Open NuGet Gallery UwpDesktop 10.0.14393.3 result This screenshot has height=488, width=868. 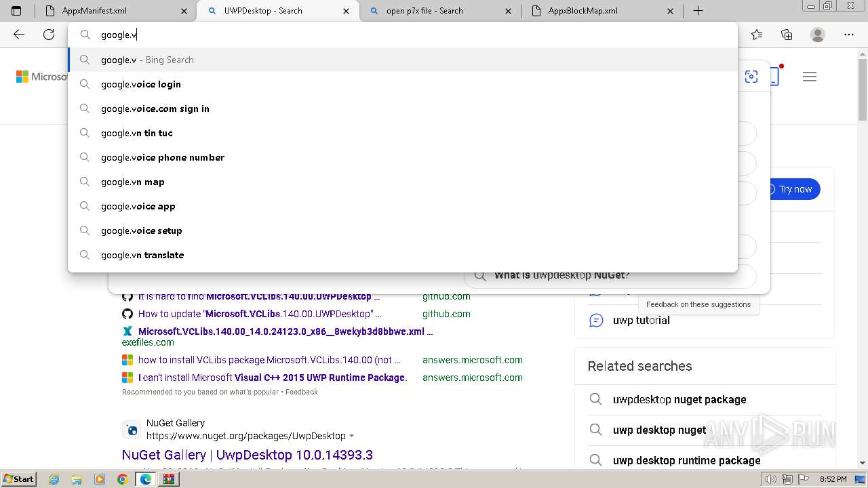pos(248,455)
